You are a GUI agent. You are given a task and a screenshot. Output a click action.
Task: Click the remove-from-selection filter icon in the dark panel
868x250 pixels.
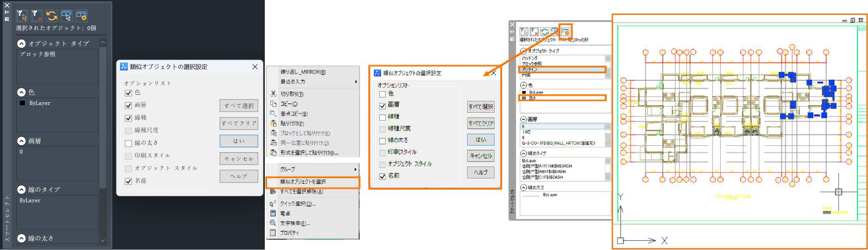pos(37,16)
